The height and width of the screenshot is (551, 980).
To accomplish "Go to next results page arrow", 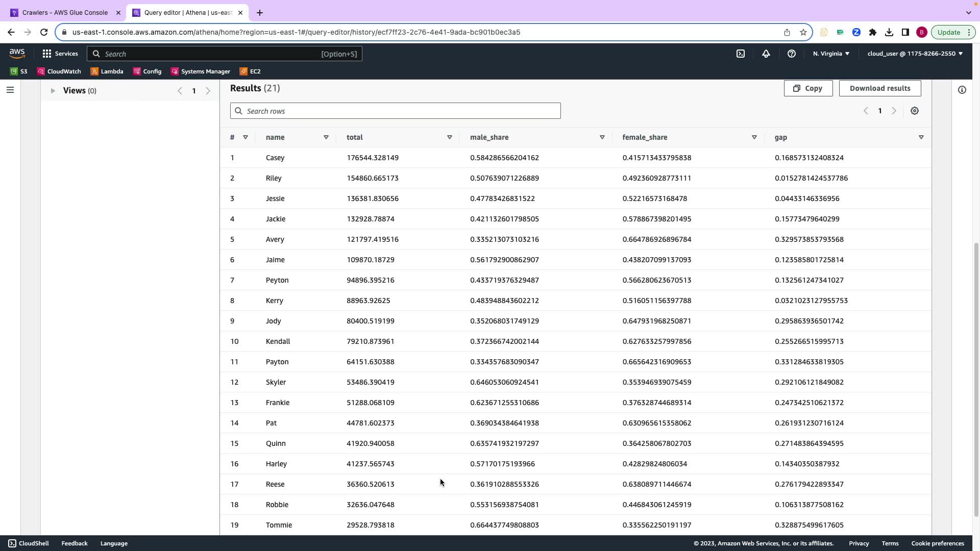I will [x=894, y=111].
